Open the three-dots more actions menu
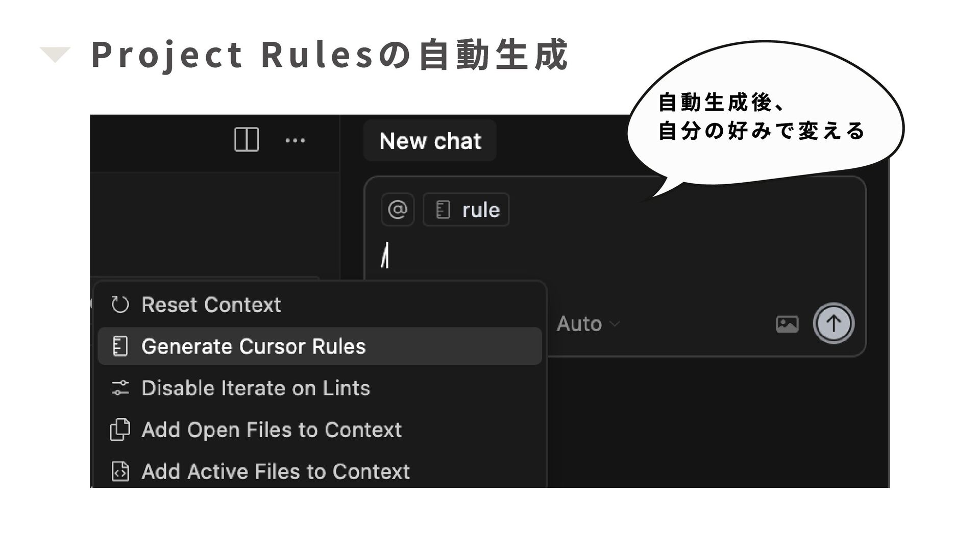 (x=295, y=141)
